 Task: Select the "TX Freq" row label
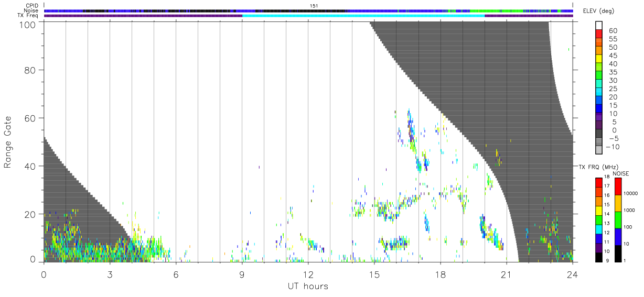(28, 16)
